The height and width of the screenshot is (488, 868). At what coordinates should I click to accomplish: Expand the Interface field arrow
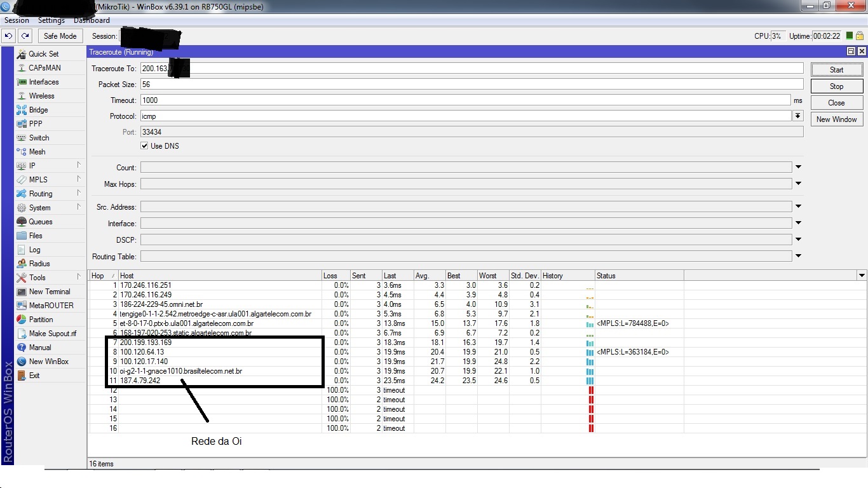point(798,223)
